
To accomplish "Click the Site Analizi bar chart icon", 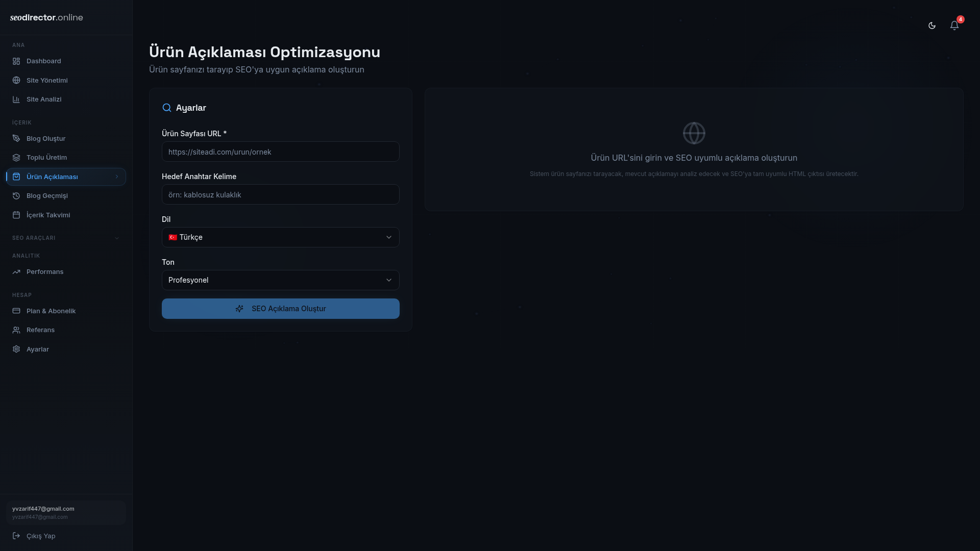I will (x=16, y=99).
